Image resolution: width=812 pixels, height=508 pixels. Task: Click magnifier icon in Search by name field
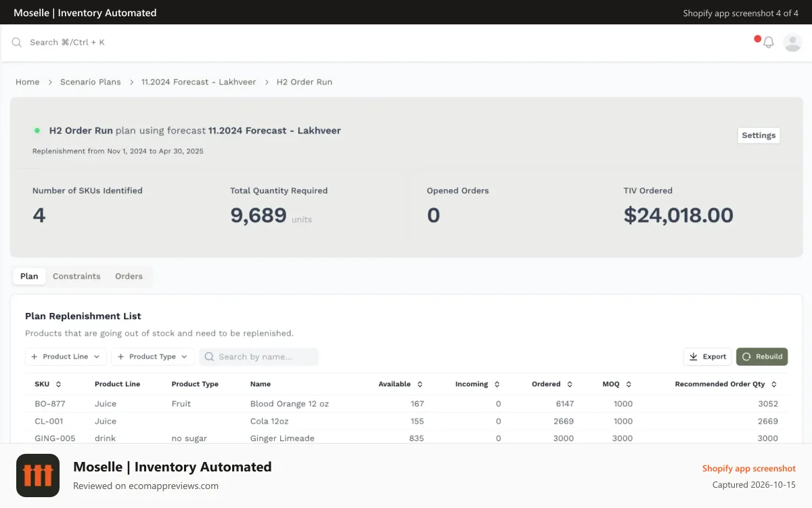[x=210, y=356]
